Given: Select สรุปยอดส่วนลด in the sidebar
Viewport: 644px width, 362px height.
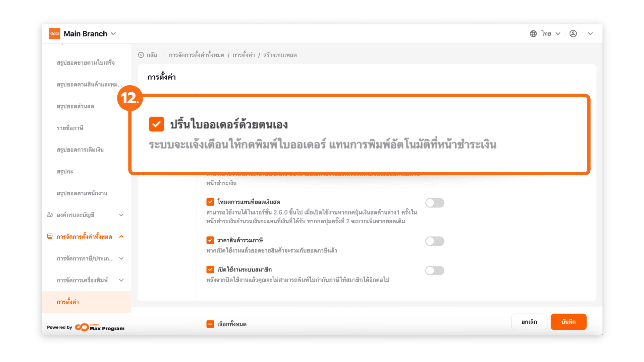Looking at the screenshot, I should pyautogui.click(x=75, y=106).
